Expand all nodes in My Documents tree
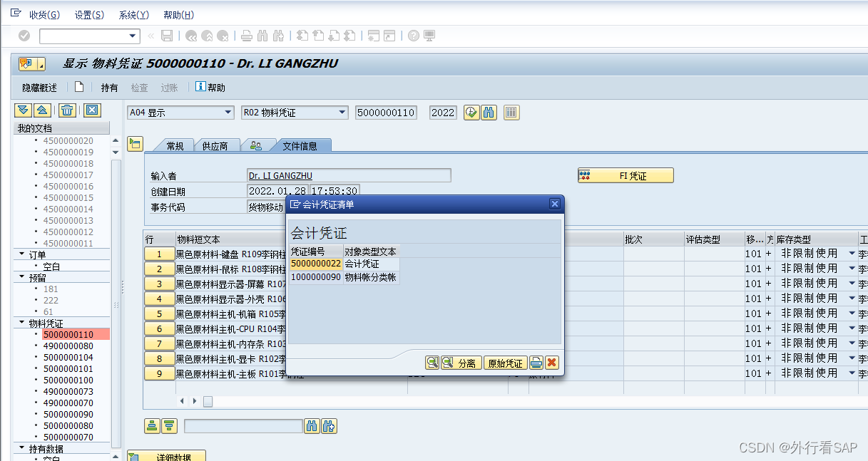 pos(24,110)
